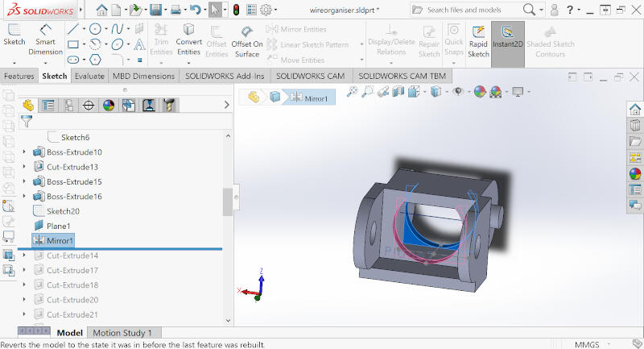The image size is (644, 349).
Task: Click the Mirror1 breadcrumb in viewport
Action: coord(309,98)
